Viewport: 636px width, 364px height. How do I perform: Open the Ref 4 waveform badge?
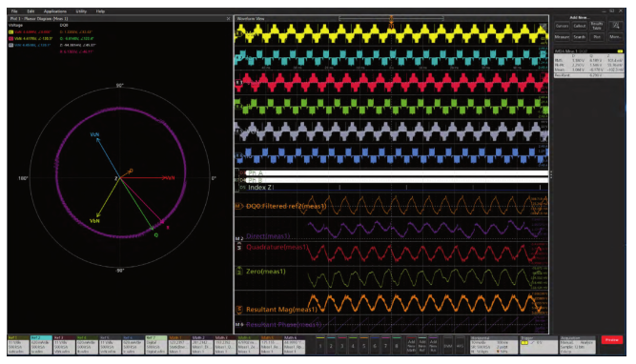coord(87,345)
